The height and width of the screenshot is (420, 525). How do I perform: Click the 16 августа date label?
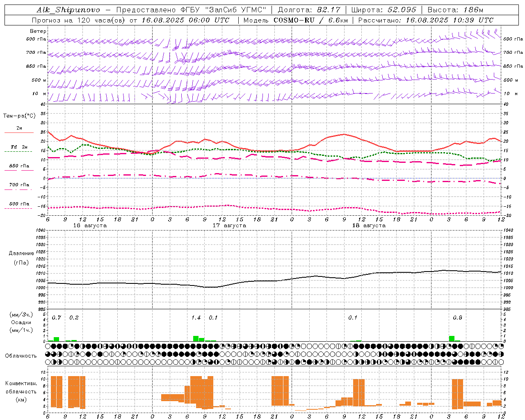click(90, 226)
